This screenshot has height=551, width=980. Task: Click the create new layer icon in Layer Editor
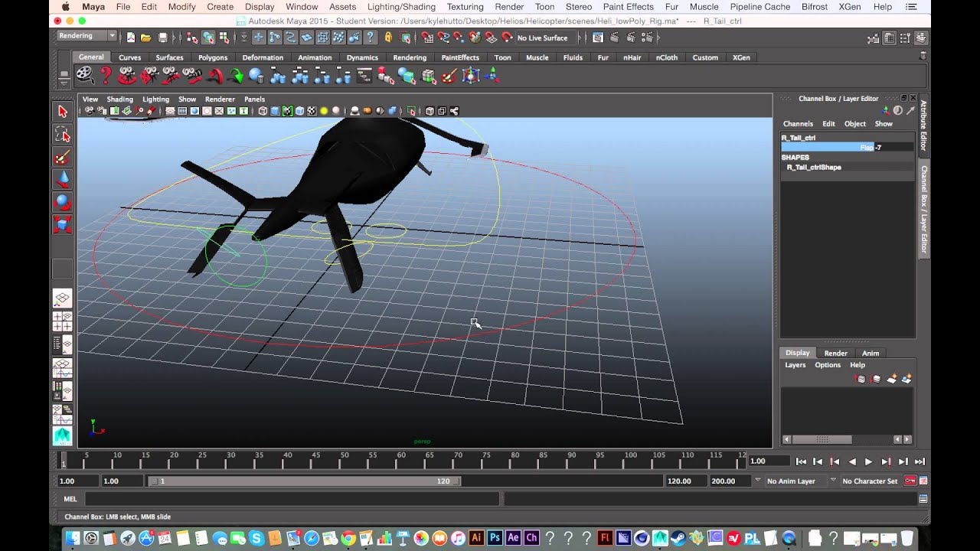point(891,379)
